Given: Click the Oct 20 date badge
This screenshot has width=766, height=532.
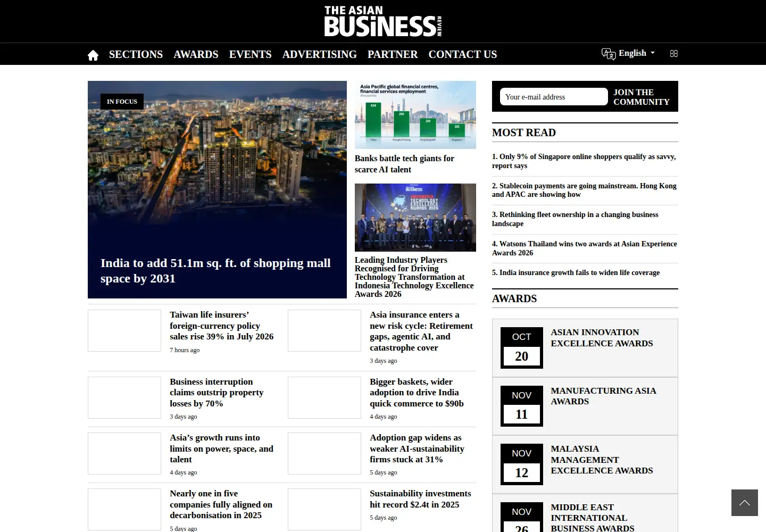Looking at the screenshot, I should 522,348.
